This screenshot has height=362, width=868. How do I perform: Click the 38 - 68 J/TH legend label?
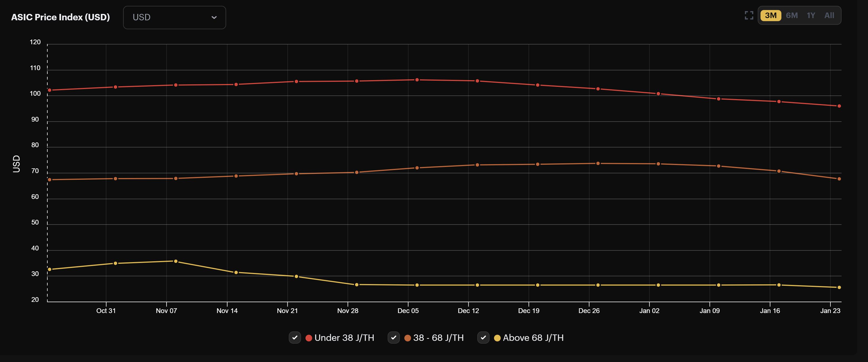(x=438, y=338)
